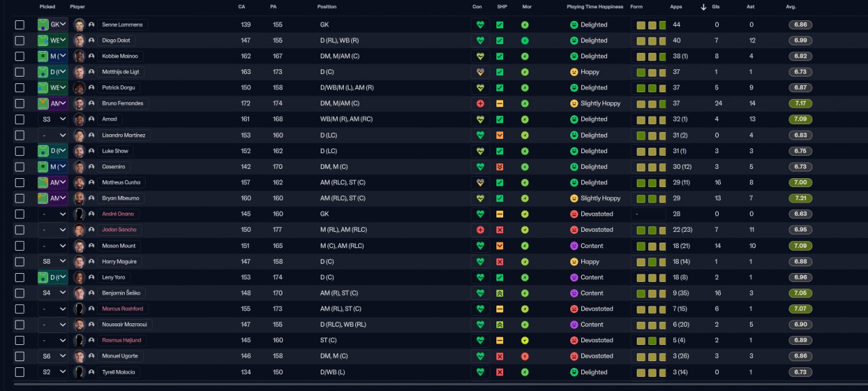The width and height of the screenshot is (868, 391).
Task: Open the GK picked dropdown for Senne Lammens
Action: pyautogui.click(x=53, y=24)
